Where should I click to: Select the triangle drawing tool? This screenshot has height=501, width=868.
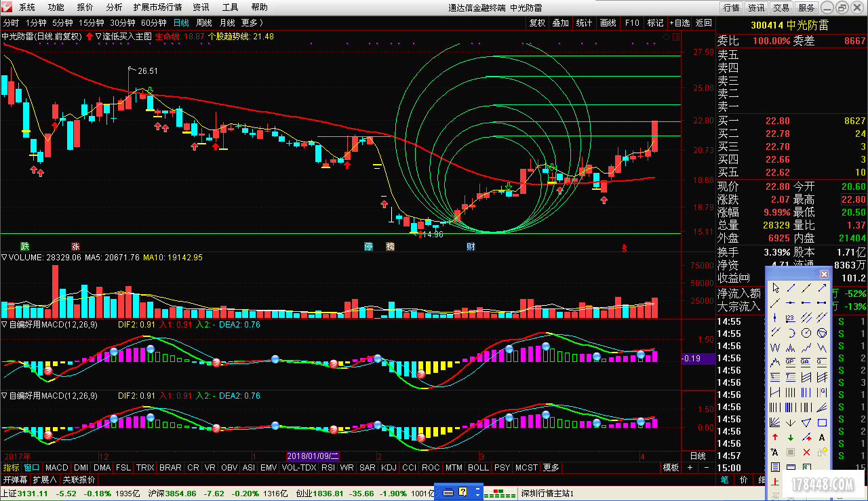tap(806, 422)
